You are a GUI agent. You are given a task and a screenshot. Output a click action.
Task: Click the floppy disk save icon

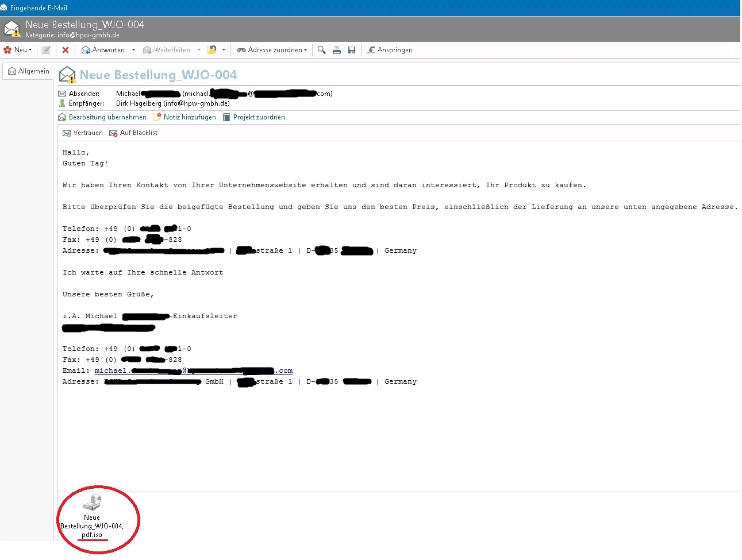click(352, 50)
